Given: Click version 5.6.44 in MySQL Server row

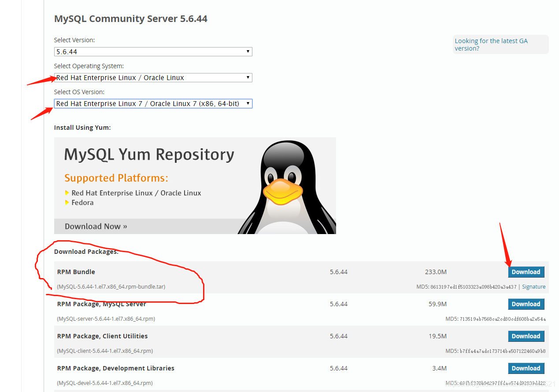Looking at the screenshot, I should tap(339, 304).
